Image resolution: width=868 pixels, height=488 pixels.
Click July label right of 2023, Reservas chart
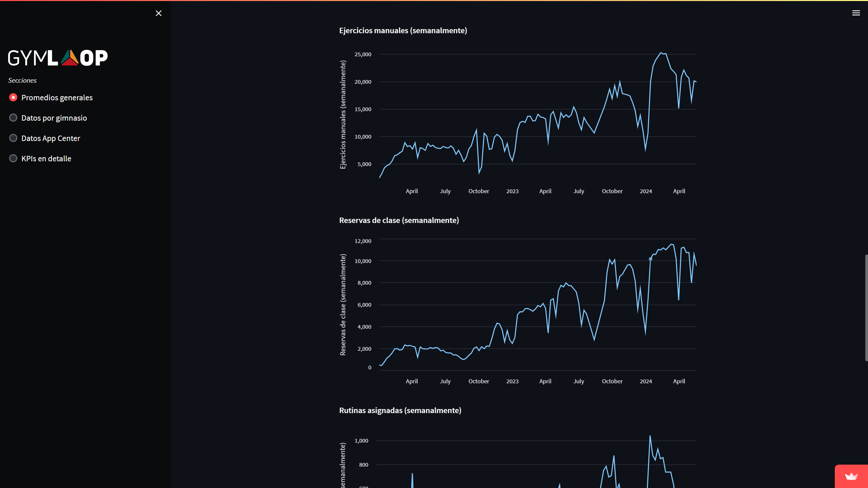579,381
